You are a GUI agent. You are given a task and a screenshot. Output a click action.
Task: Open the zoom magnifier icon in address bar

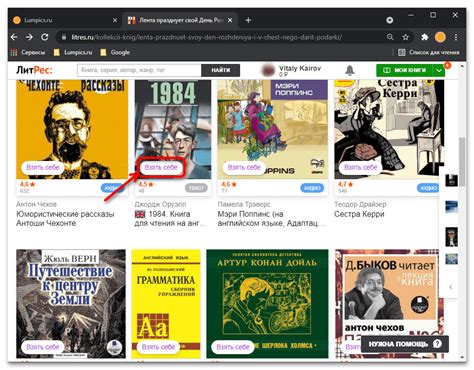click(390, 37)
